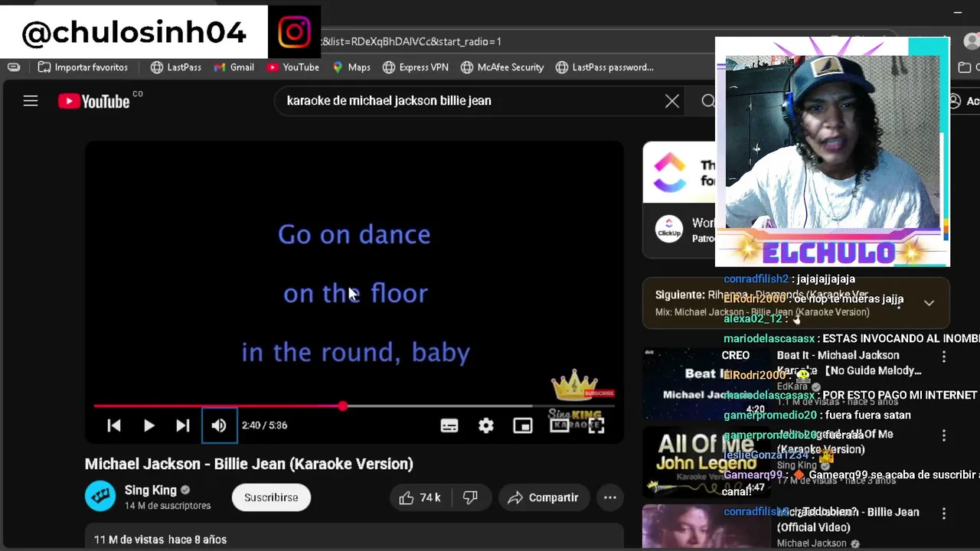The height and width of the screenshot is (551, 980).
Task: Toggle subtitles/closed captions button
Action: click(x=449, y=426)
